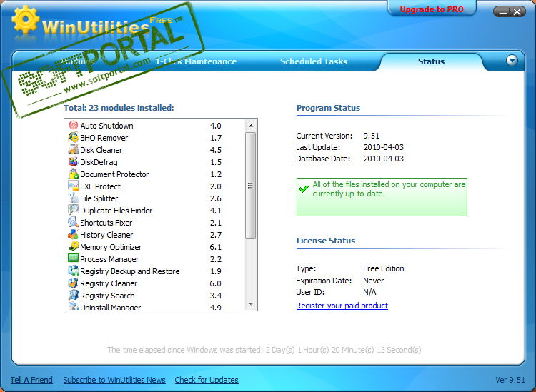Select the History Cleaner list entry
This screenshot has width=536, height=392.
[x=106, y=235]
